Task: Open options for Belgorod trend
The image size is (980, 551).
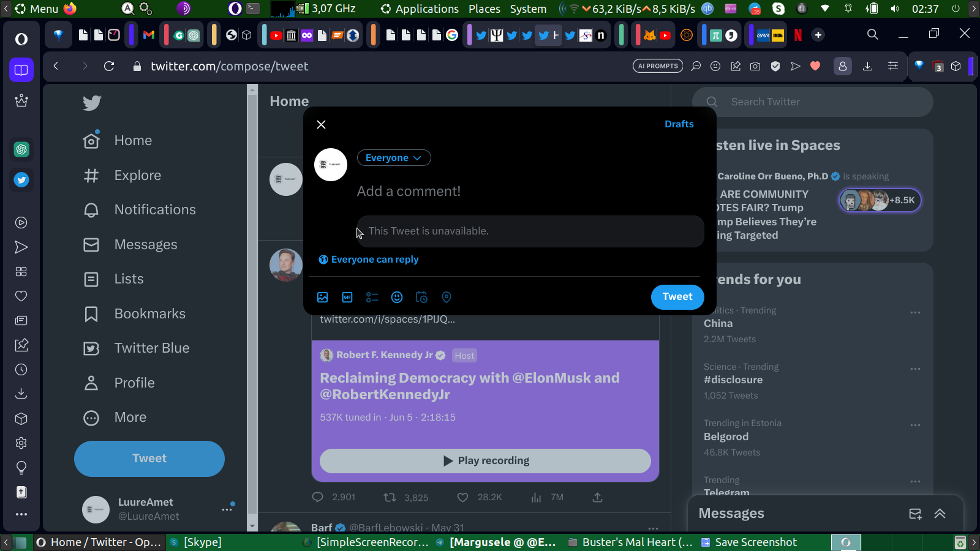Action: click(915, 425)
